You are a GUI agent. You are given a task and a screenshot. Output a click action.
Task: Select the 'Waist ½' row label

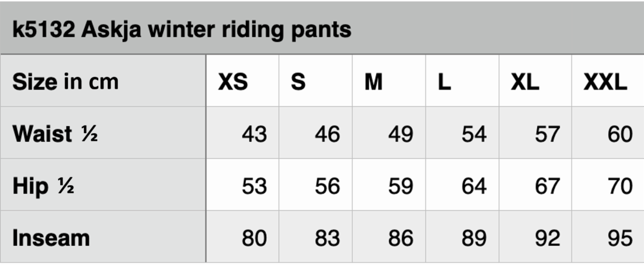click(55, 134)
